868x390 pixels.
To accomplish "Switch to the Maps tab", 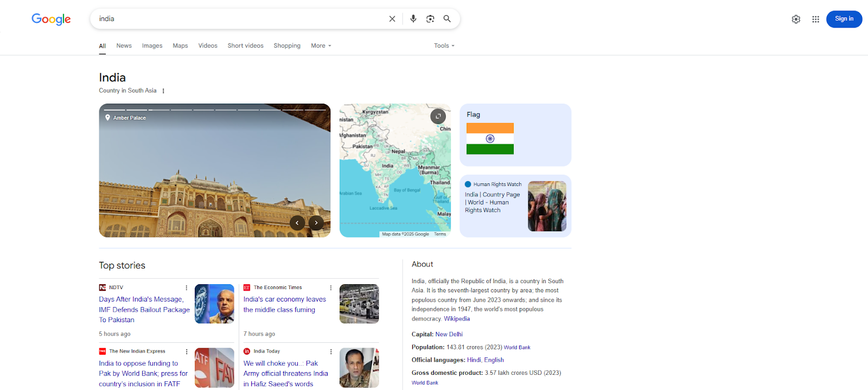I will (x=180, y=46).
